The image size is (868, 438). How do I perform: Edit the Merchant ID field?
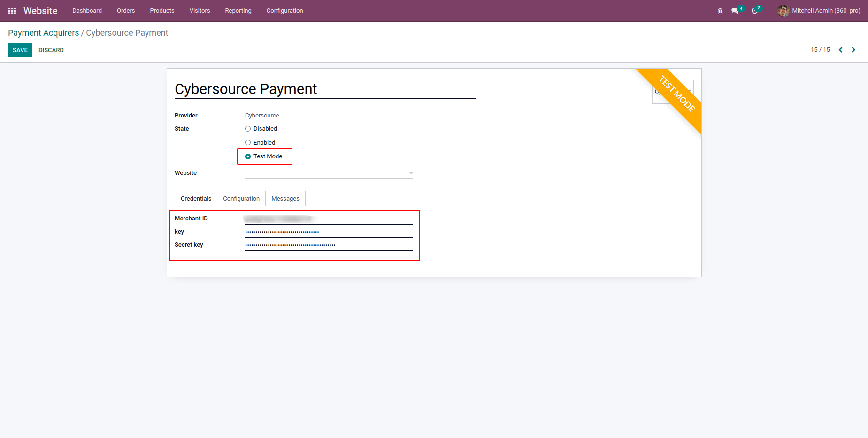pyautogui.click(x=329, y=219)
